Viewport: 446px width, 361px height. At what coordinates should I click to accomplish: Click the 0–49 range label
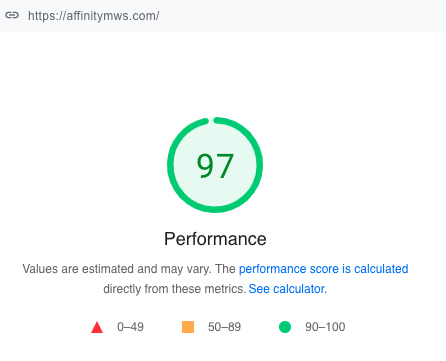(x=130, y=327)
